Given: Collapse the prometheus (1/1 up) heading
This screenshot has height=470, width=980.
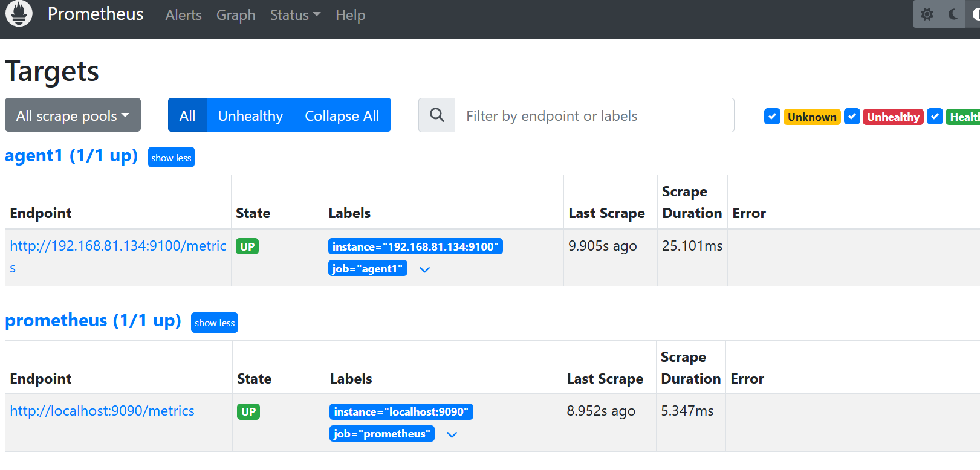Looking at the screenshot, I should pos(93,320).
